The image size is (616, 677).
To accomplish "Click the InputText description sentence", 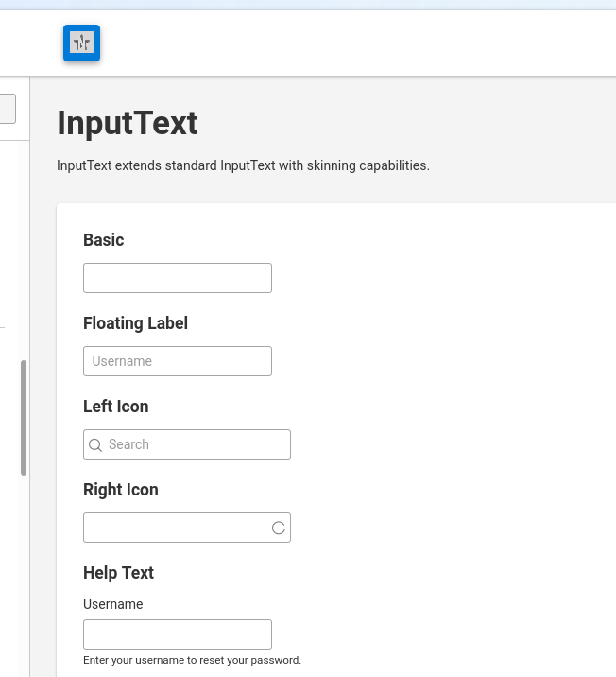I will tap(243, 165).
